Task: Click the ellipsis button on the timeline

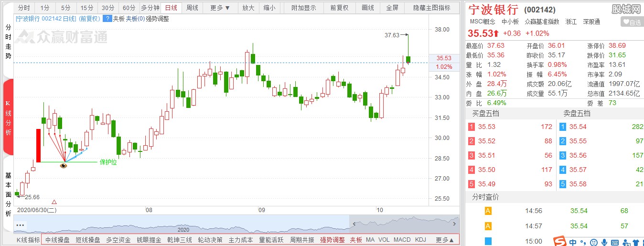Action: tap(20, 225)
